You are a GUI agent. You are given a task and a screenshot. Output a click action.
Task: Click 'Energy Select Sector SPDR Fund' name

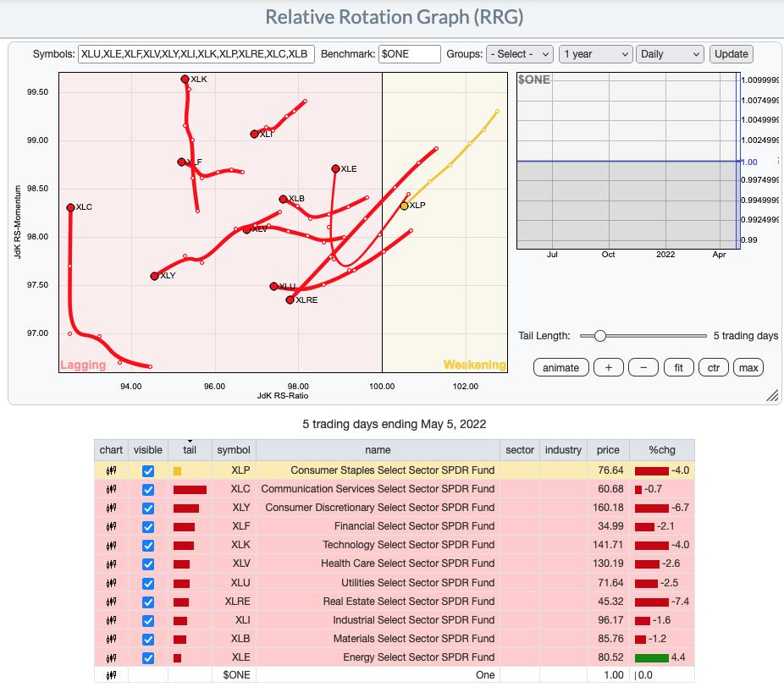point(418,657)
